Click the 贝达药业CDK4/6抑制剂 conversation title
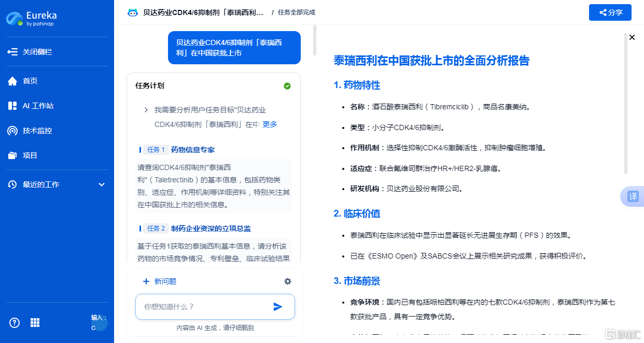 [204, 12]
